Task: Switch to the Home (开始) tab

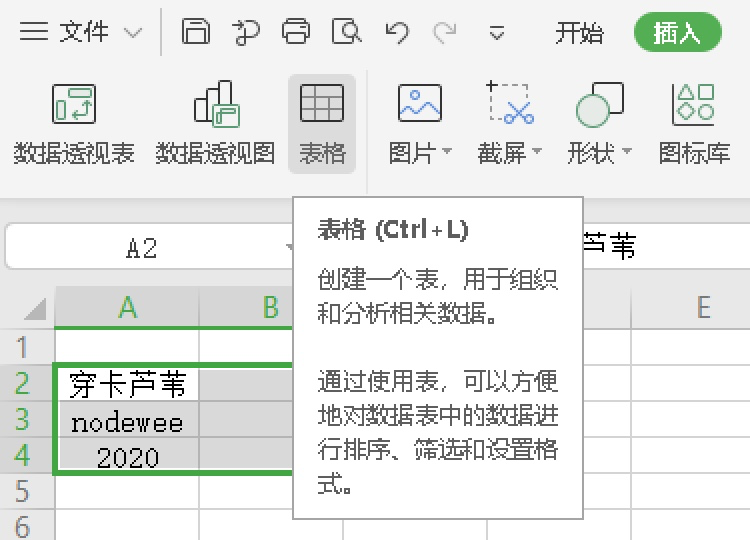Action: pos(580,32)
